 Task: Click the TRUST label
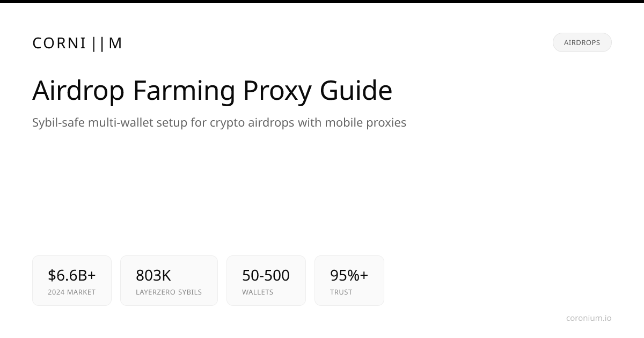pyautogui.click(x=341, y=292)
